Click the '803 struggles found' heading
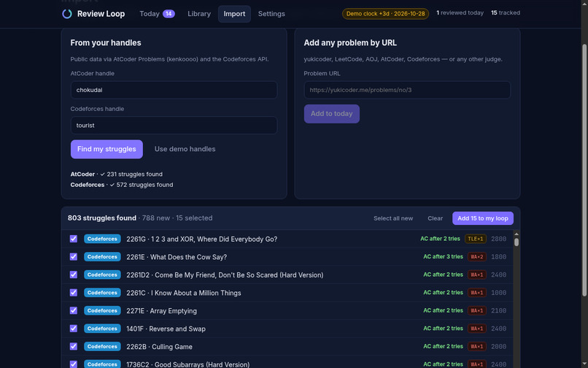Viewport: 588px width, 368px height. click(102, 218)
